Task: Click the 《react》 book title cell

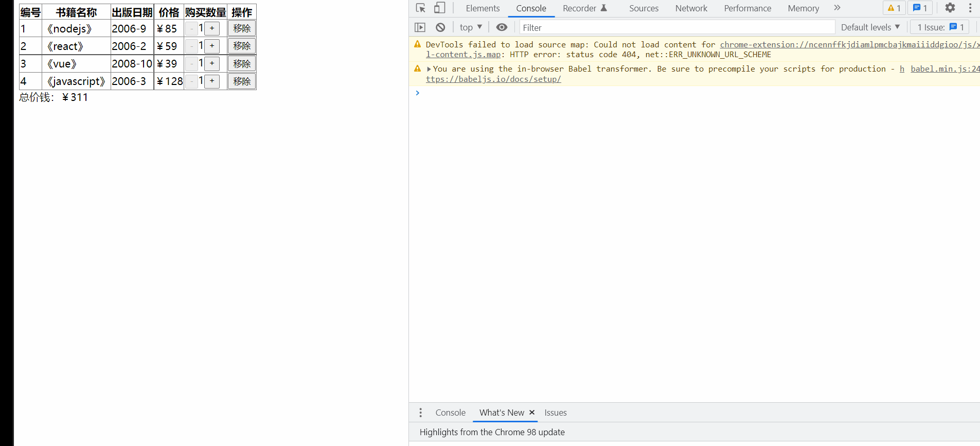Action: pos(76,46)
